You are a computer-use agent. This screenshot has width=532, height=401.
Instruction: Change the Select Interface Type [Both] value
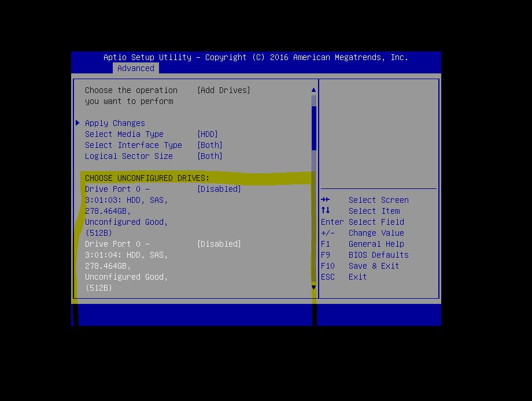(x=209, y=145)
